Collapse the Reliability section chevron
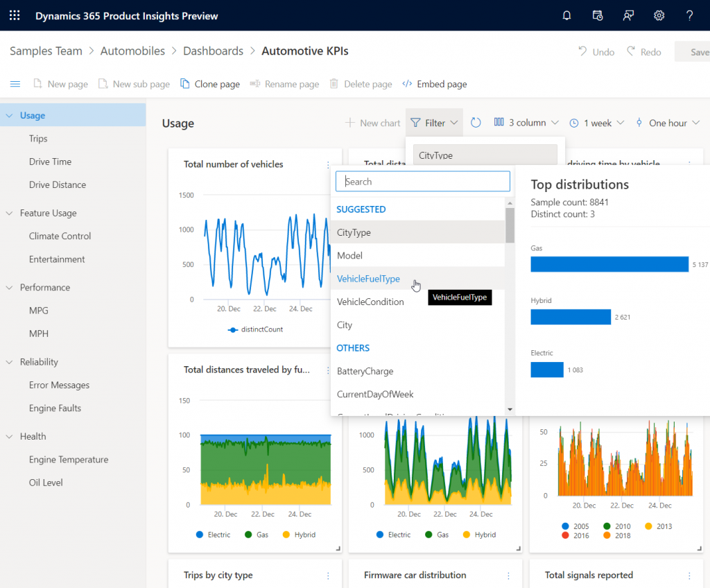The height and width of the screenshot is (588, 710). pyautogui.click(x=9, y=362)
